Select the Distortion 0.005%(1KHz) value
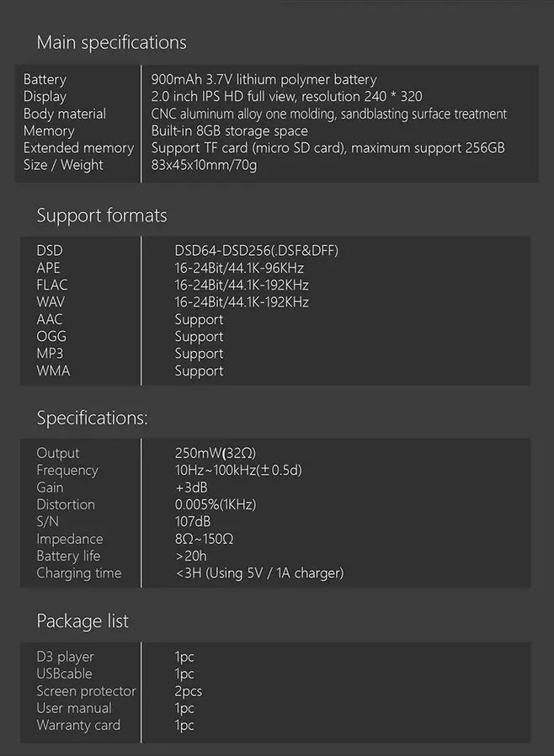This screenshot has width=554, height=756. pyautogui.click(x=215, y=505)
